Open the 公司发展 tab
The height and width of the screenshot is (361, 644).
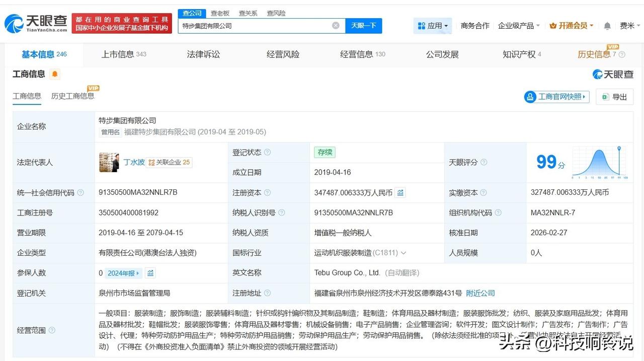pyautogui.click(x=442, y=54)
